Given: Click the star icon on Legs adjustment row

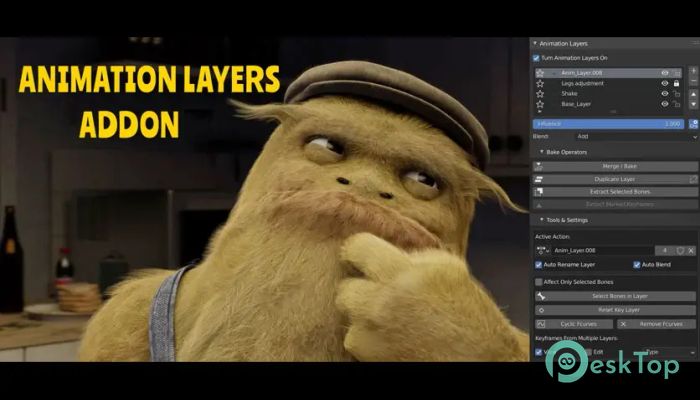Looking at the screenshot, I should click(540, 83).
